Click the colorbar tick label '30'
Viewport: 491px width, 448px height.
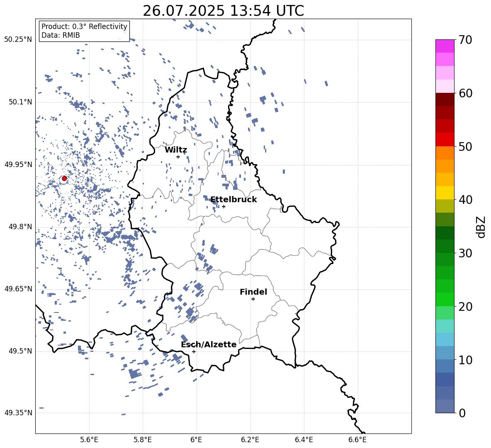[465, 253]
